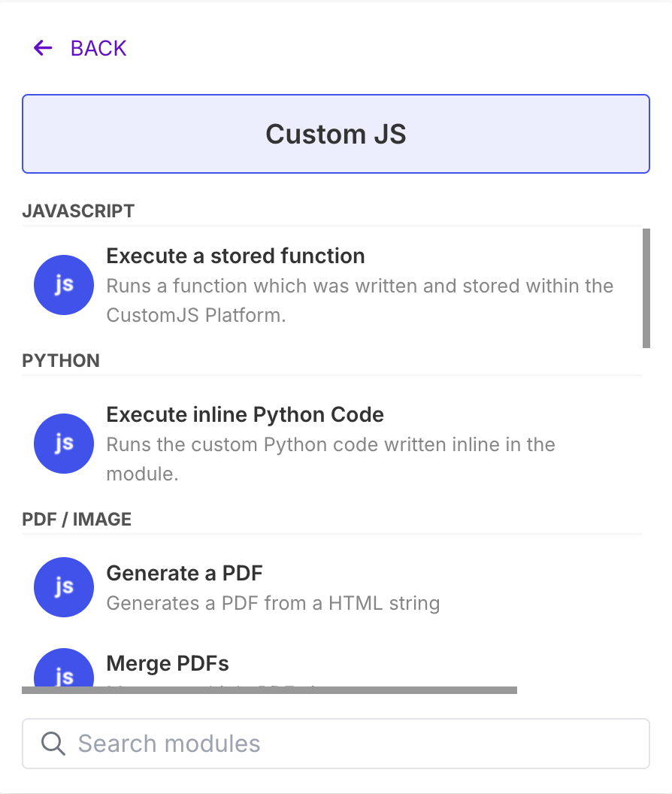Click the js icon beside Generate a PDF
Screen dimensions: 672x794
pyautogui.click(x=64, y=587)
